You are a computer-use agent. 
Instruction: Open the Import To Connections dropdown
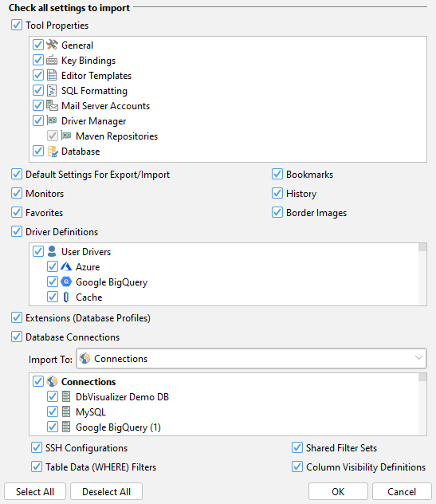252,358
